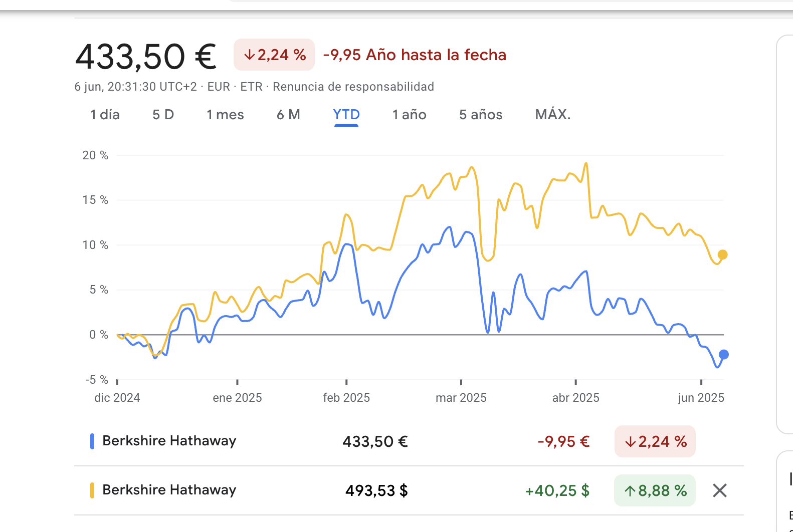The width and height of the screenshot is (793, 532).
Task: Click the 'abr 2025' axis label
Action: click(575, 398)
